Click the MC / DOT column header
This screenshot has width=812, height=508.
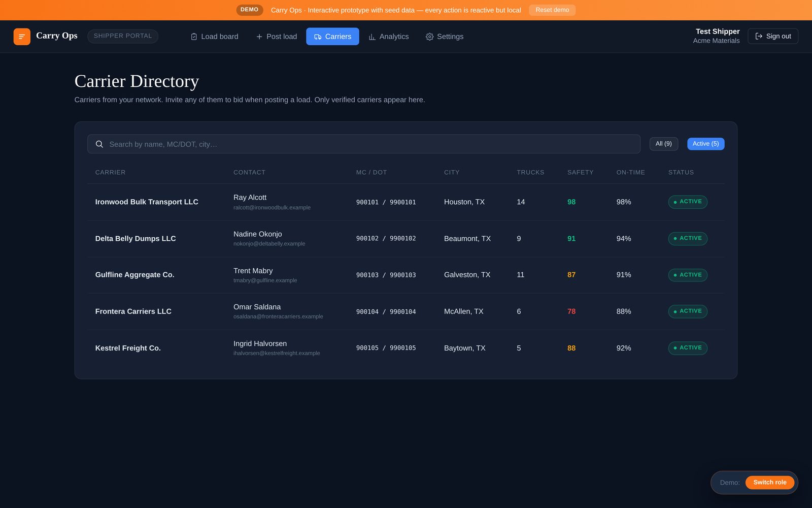tap(371, 172)
